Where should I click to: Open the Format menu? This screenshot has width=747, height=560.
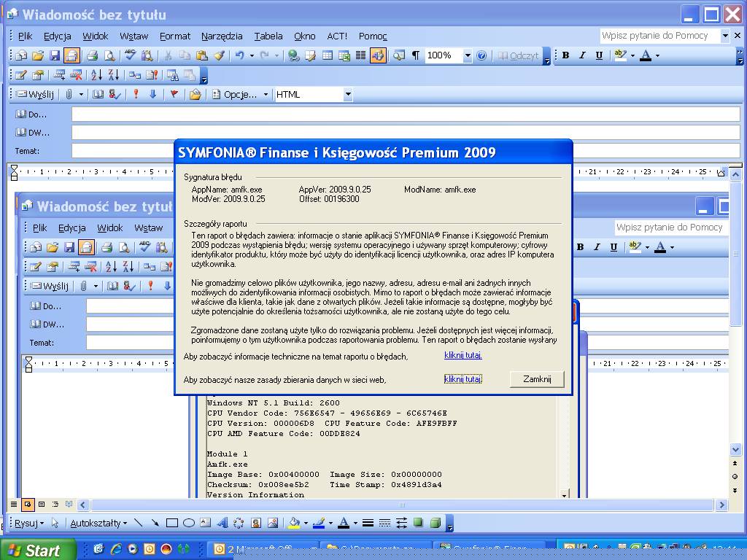pyautogui.click(x=175, y=36)
